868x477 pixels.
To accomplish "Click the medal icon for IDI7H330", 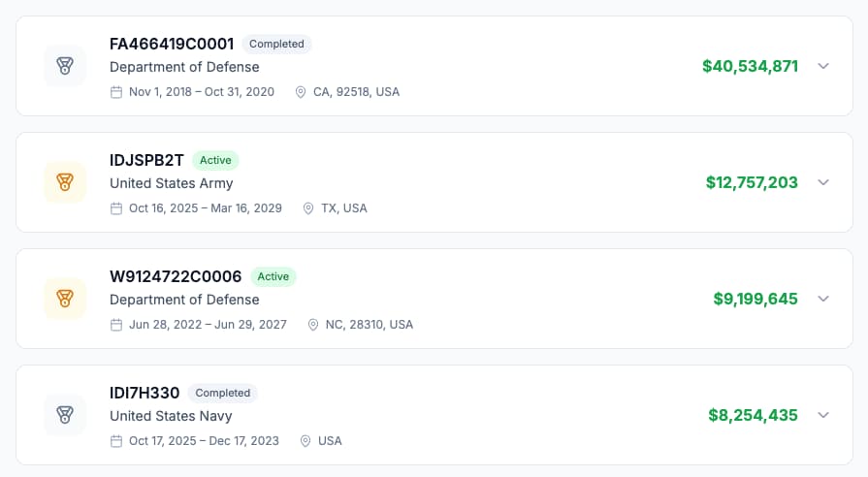I will pos(65,415).
